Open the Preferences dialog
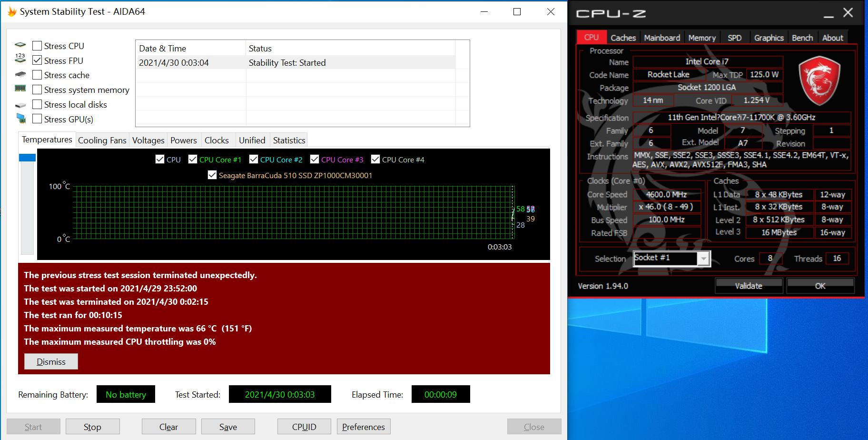868x440 pixels. click(363, 427)
